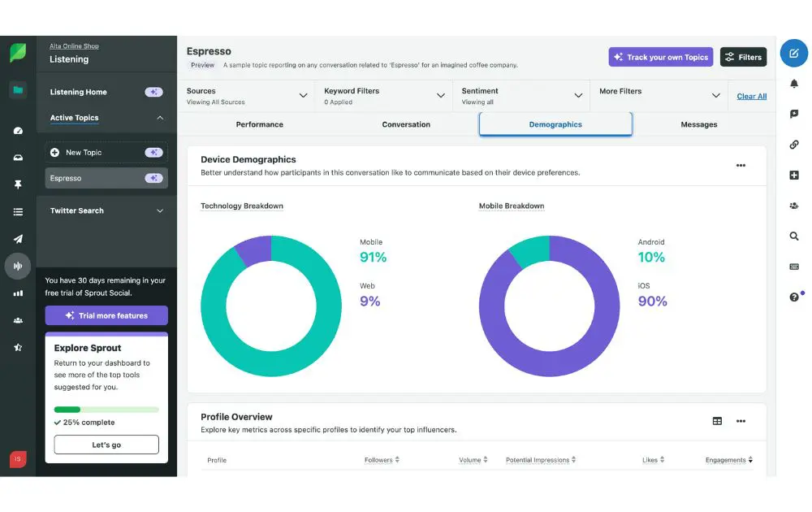Click the iOS 90% value
This screenshot has height=512, width=812.
click(653, 301)
